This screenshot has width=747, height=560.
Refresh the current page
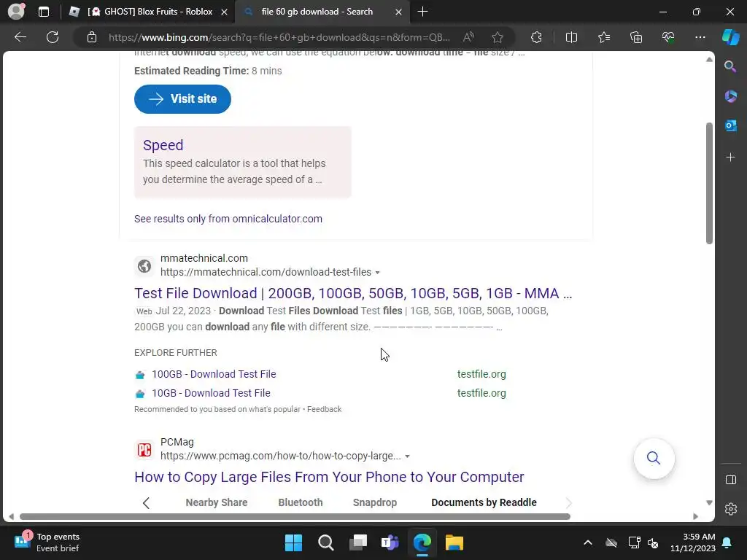(x=53, y=37)
